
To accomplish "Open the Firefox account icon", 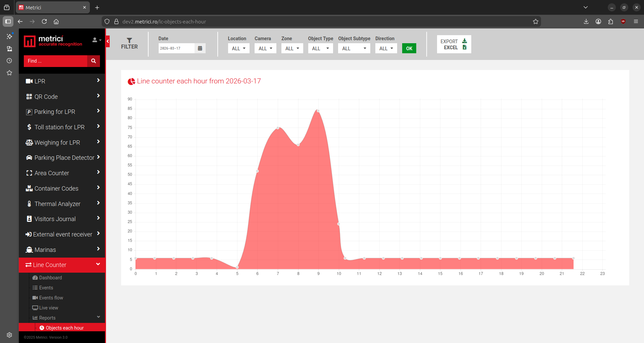I will point(598,21).
